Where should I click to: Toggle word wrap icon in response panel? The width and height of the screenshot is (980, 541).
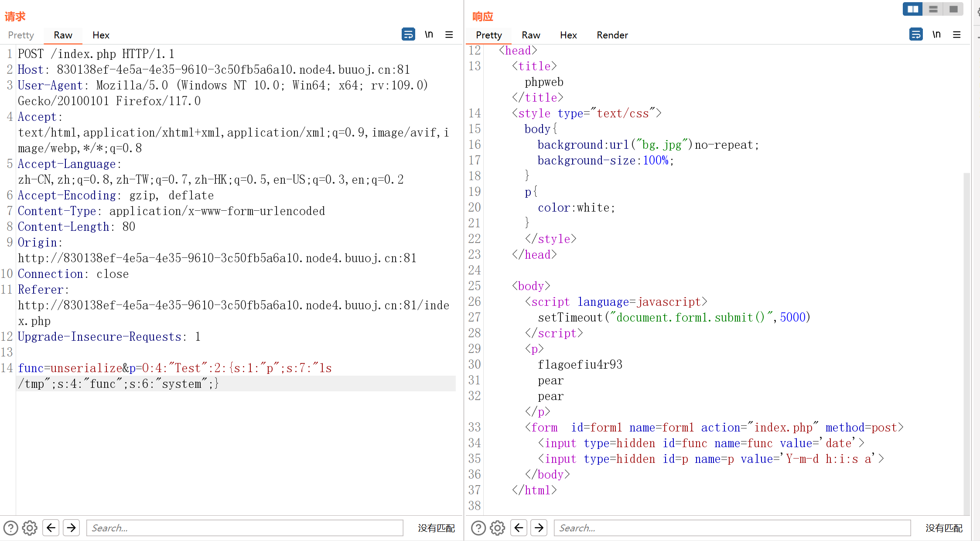coord(916,34)
